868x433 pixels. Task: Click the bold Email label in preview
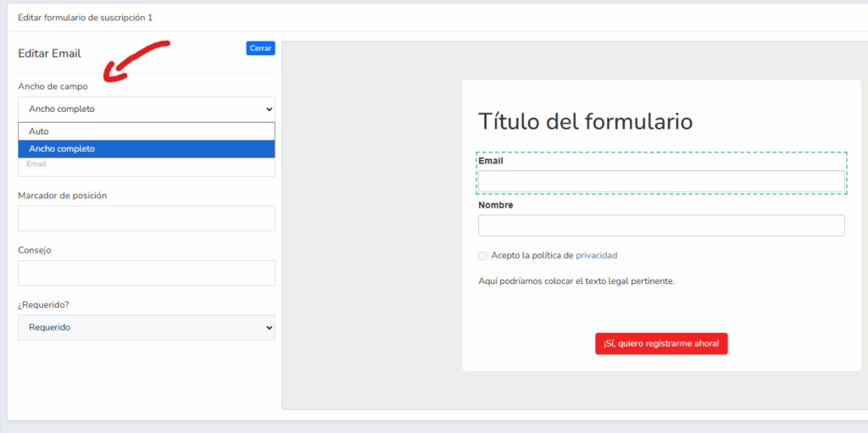click(x=491, y=160)
